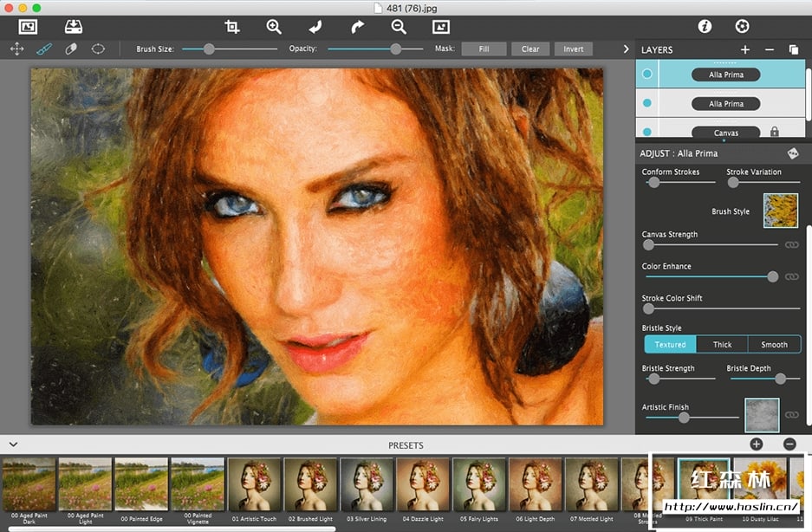Select the eraser mask tool

tap(71, 49)
